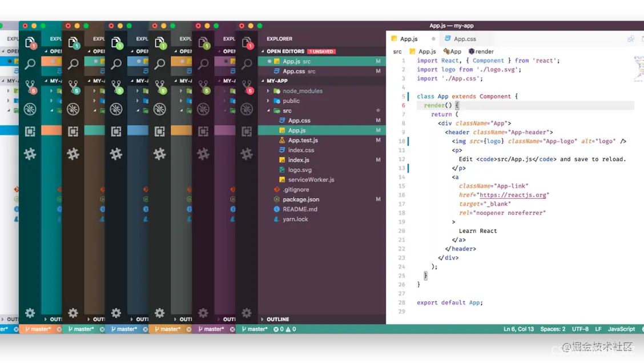Open Extensions icon in the front window activity bar
Viewport: 644px width, 363px height.
pos(247,131)
